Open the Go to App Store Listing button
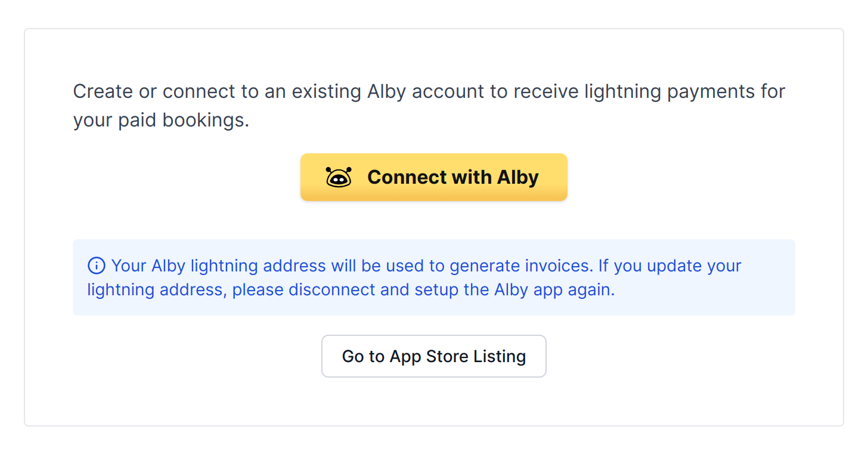868x454 pixels. point(433,356)
